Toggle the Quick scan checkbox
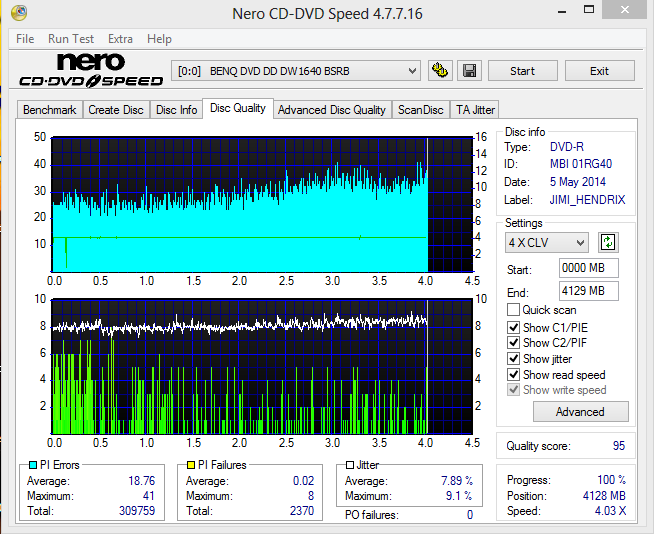 pyautogui.click(x=513, y=310)
